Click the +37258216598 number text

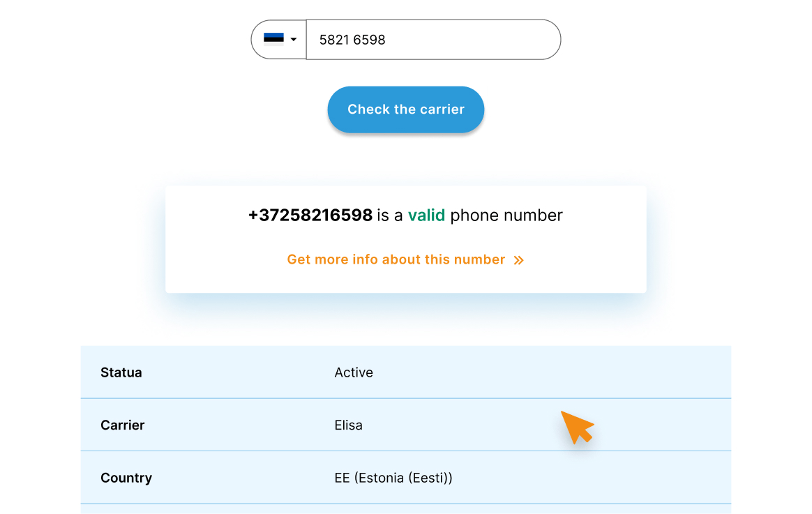pyautogui.click(x=310, y=215)
